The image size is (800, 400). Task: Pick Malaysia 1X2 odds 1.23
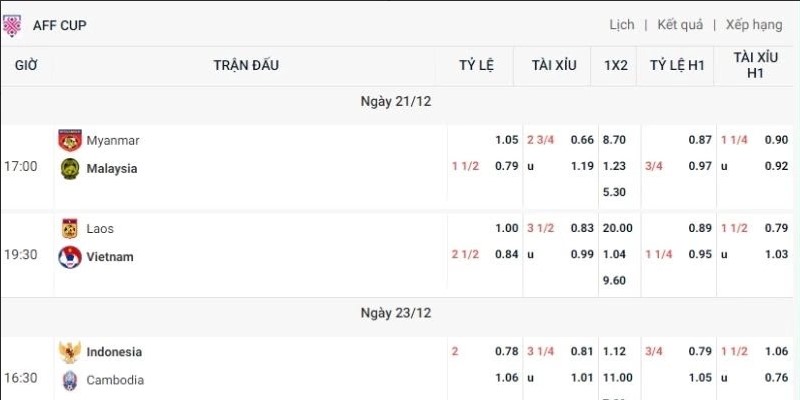[615, 168]
